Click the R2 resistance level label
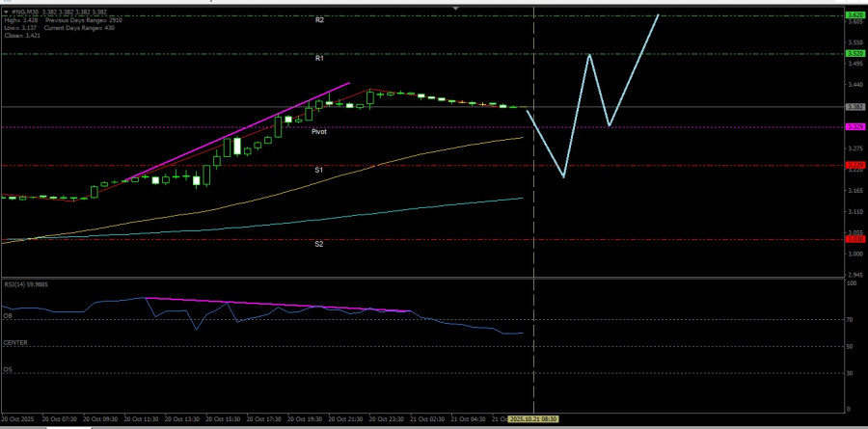 point(319,20)
